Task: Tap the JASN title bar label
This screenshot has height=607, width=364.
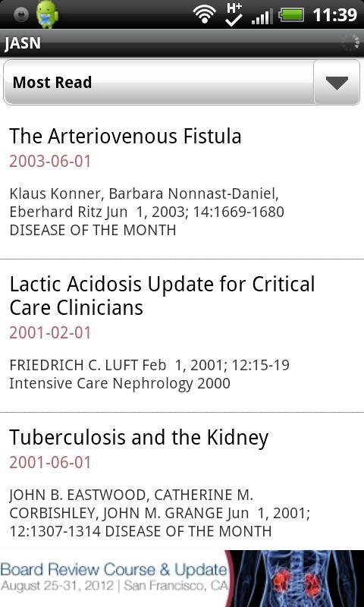Action: click(x=23, y=43)
